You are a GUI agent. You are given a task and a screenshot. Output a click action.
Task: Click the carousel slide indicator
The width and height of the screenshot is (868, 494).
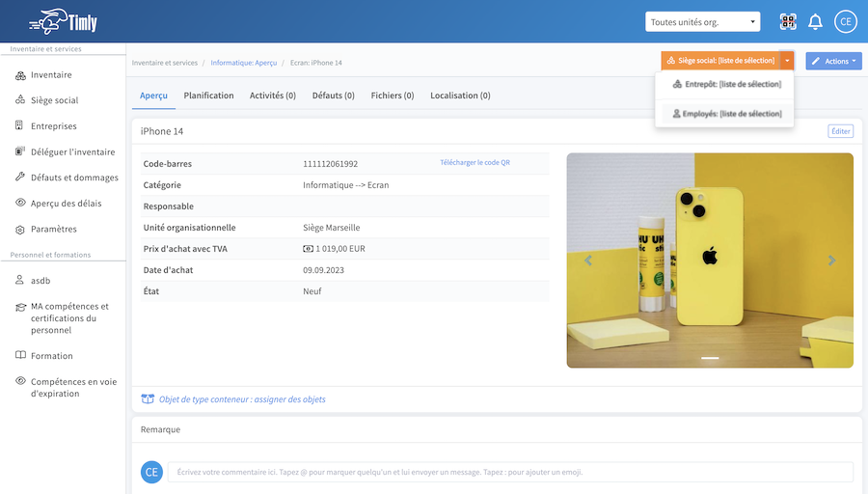click(710, 358)
